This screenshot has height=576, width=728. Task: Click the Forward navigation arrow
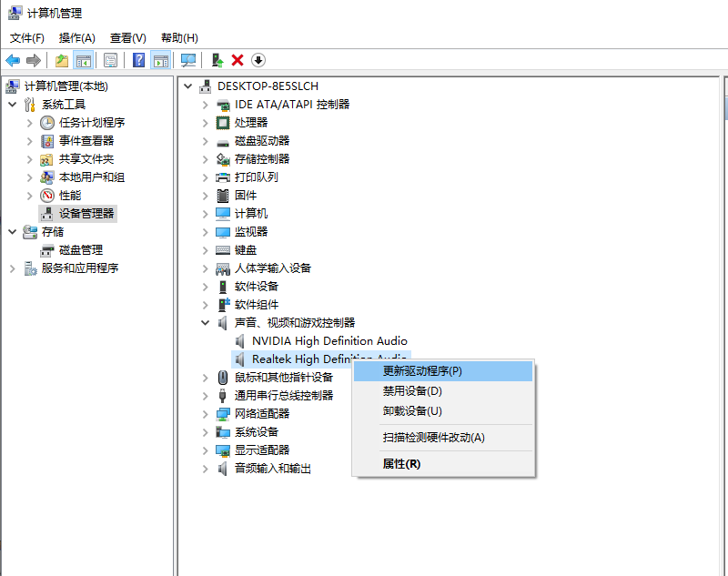32,59
